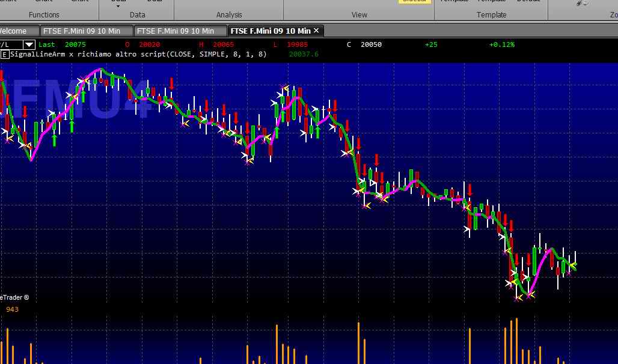Switch to the Welcome tab
Screen dimensions: 618x364
[19, 31]
